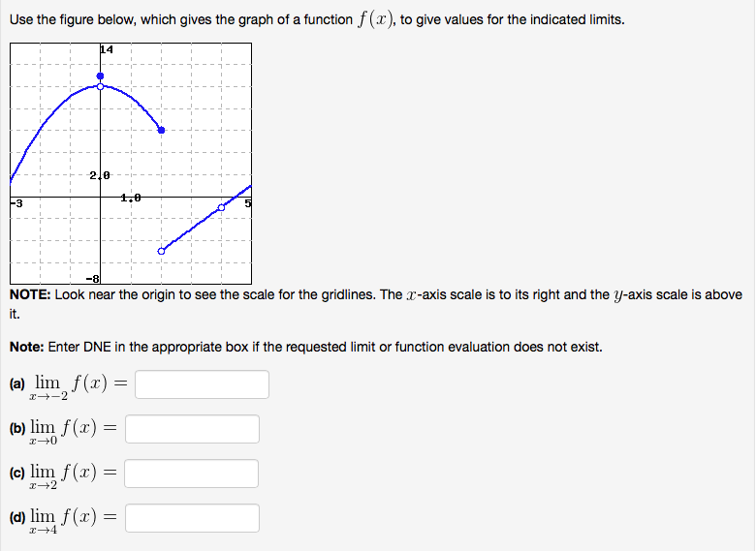Click the 2.0 y-axis scale label

(100, 175)
